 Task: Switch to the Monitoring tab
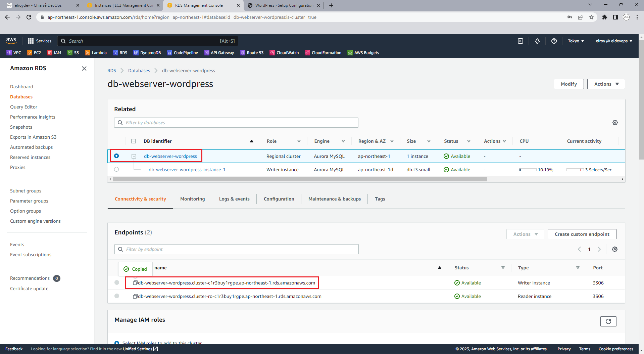click(192, 199)
